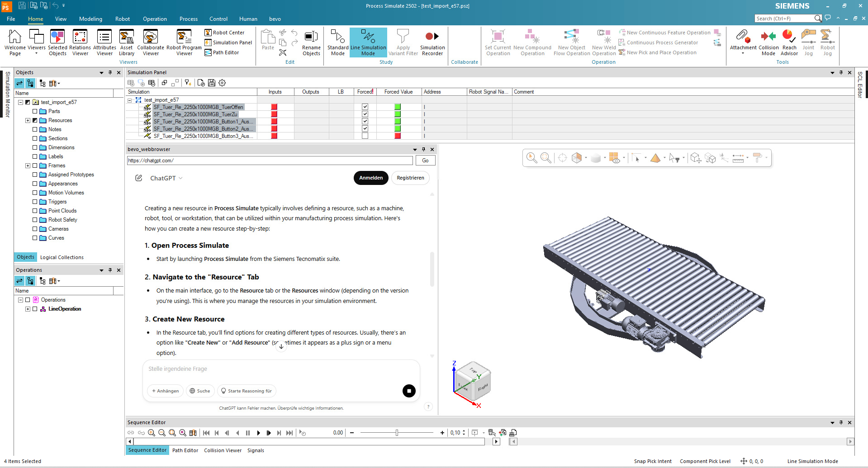Toggle Collision Mode
Screen dimensions: 868x468
pyautogui.click(x=768, y=43)
